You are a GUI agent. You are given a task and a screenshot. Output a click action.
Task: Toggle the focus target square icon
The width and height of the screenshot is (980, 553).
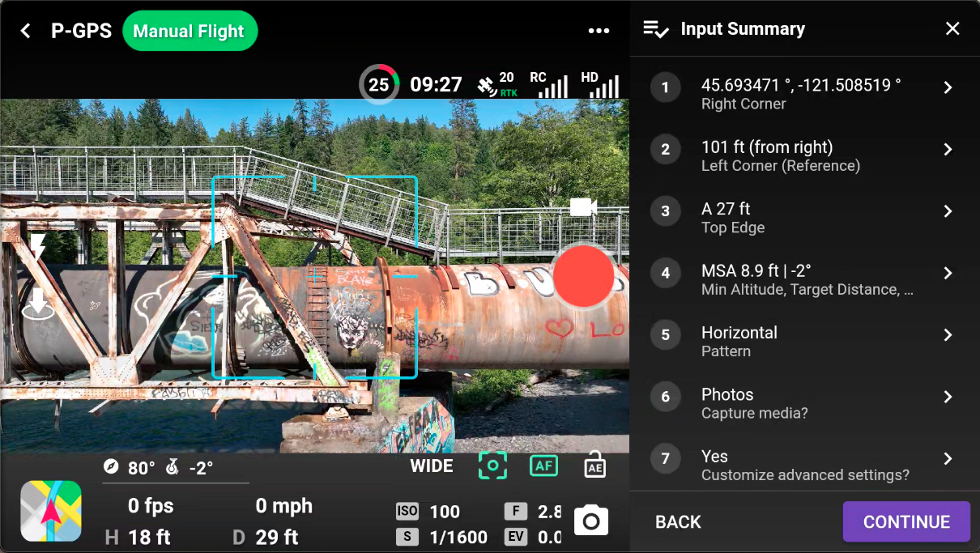click(x=492, y=466)
